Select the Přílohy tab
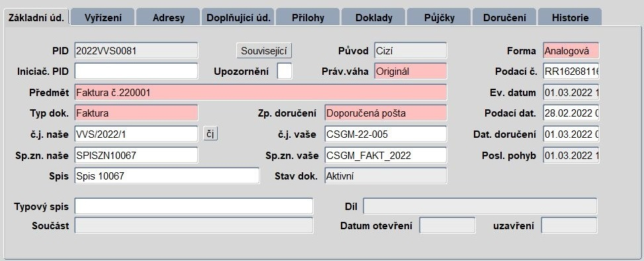Viewport: 644px width, 261px height. 308,18
